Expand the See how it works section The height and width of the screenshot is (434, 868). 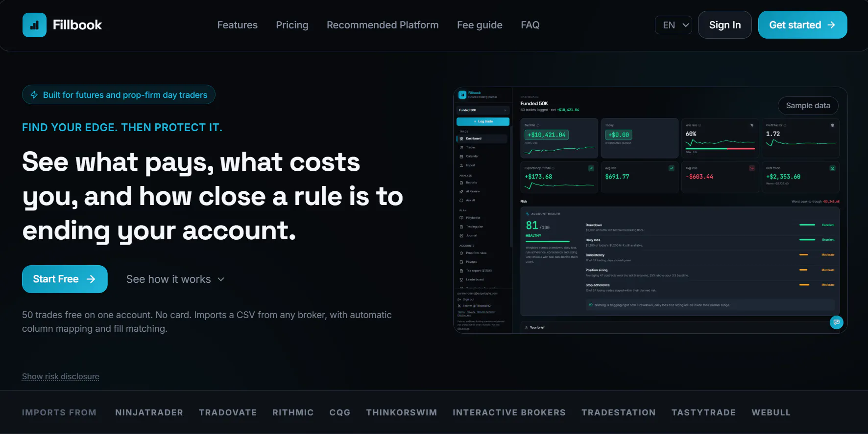click(175, 279)
